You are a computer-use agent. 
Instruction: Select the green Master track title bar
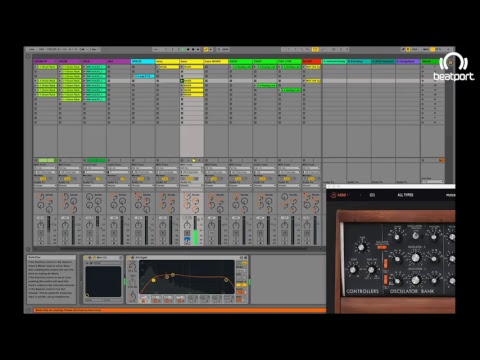click(432, 62)
